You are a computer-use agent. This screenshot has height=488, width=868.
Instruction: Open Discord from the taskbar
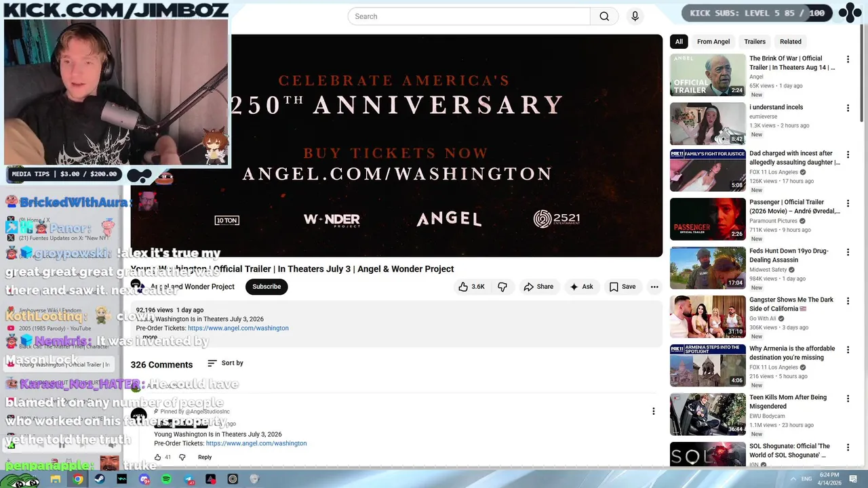(x=144, y=479)
